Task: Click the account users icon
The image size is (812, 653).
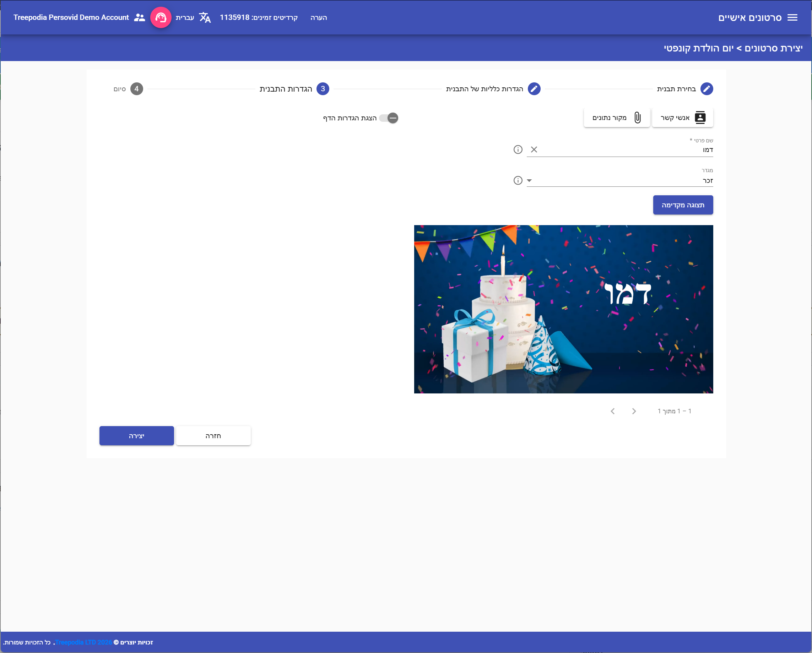Action: [139, 18]
